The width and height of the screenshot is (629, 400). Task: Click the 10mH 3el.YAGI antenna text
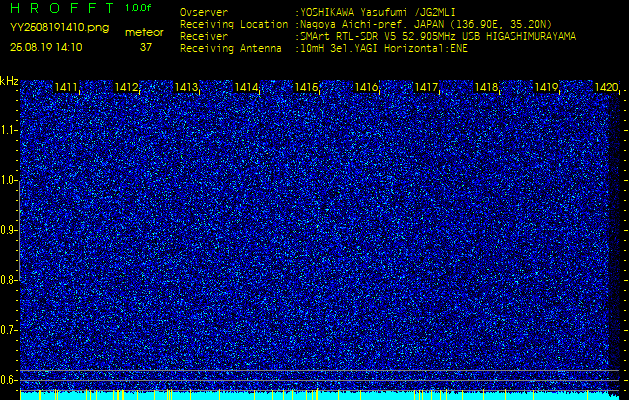[x=383, y=49]
